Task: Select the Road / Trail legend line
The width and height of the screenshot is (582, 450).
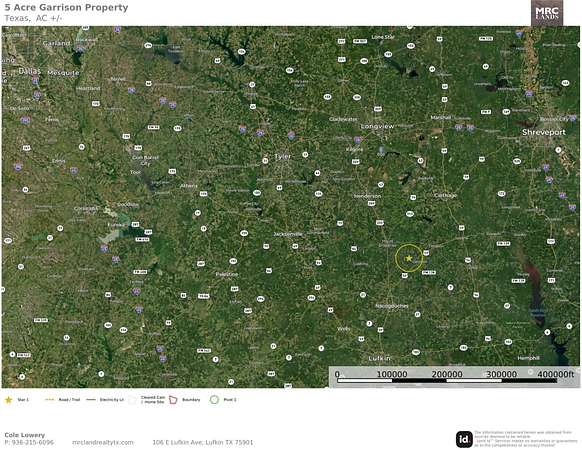Action: (49, 400)
